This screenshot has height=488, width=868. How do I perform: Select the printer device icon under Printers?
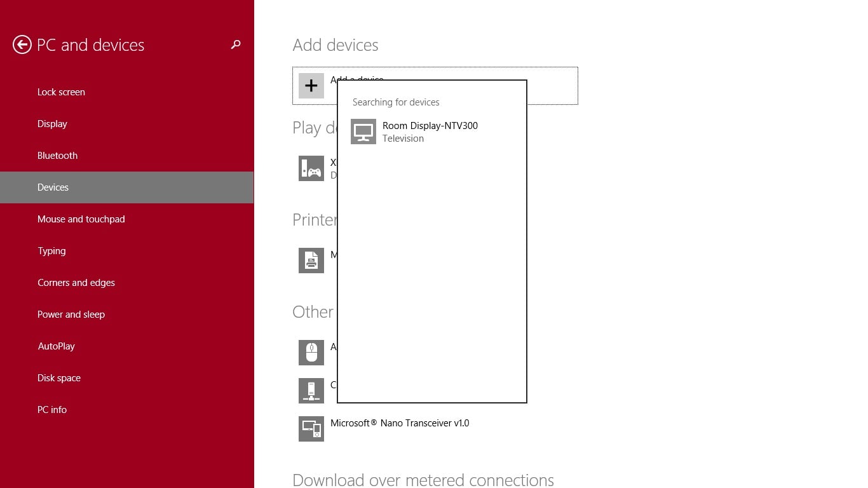[x=311, y=261]
